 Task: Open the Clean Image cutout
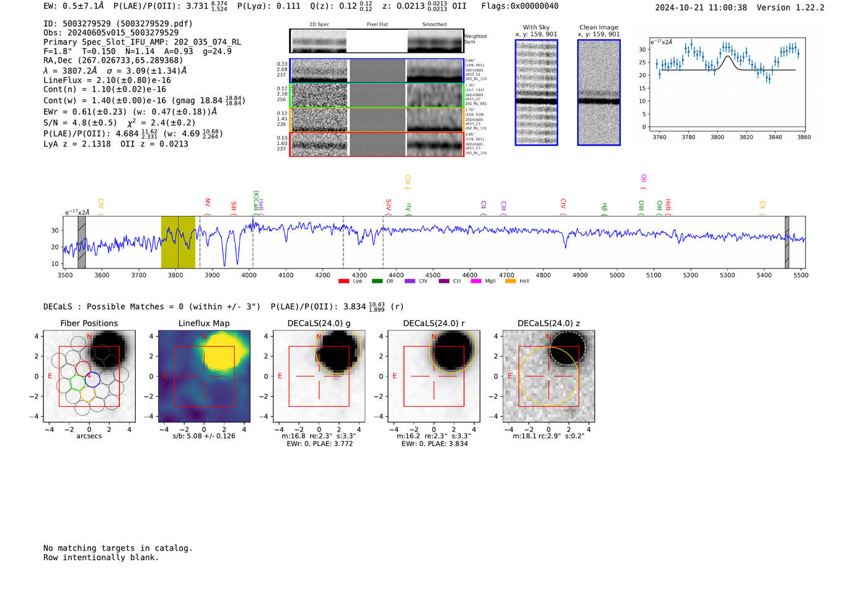point(599,92)
